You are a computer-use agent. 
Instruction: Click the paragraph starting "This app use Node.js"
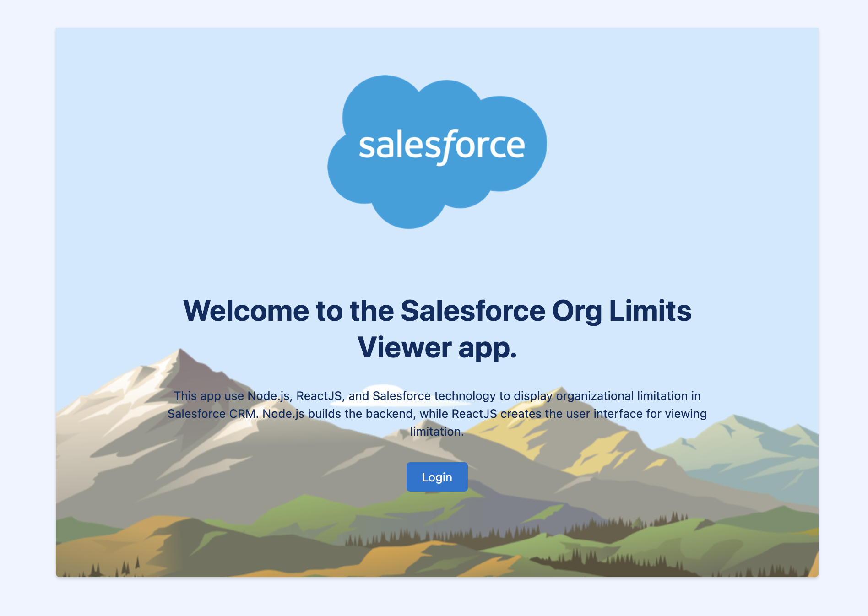(x=437, y=414)
